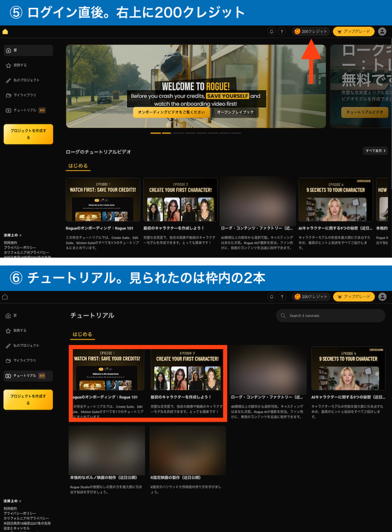Click 返金とキャンセル in the tutorials-page footer
This screenshot has width=392, height=532.
coord(16,528)
